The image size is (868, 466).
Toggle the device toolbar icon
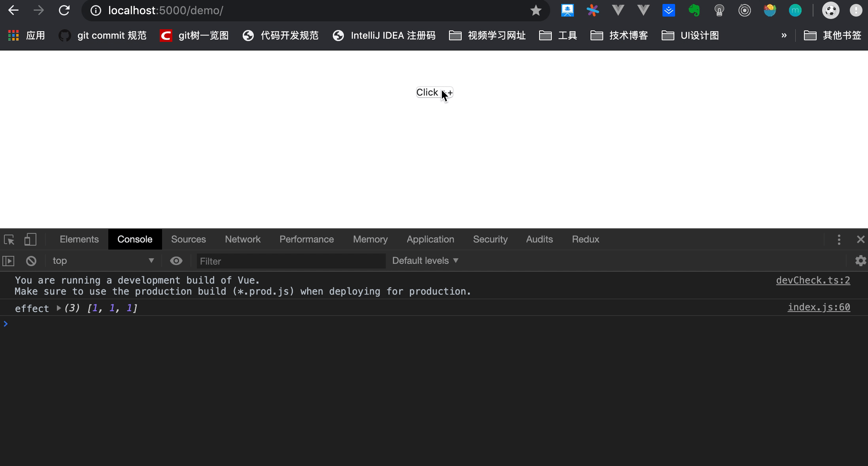point(30,239)
